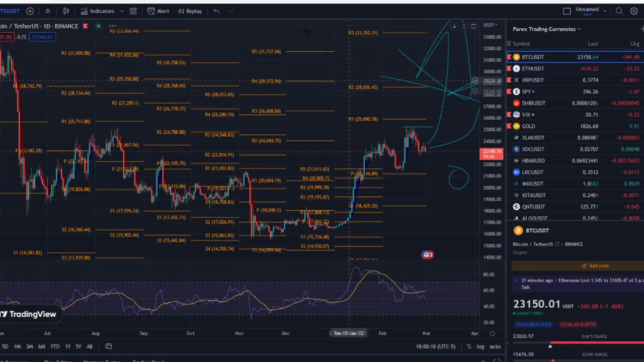The width and height of the screenshot is (644, 362).
Task: Maximize the chart pane button
Action: click(473, 26)
